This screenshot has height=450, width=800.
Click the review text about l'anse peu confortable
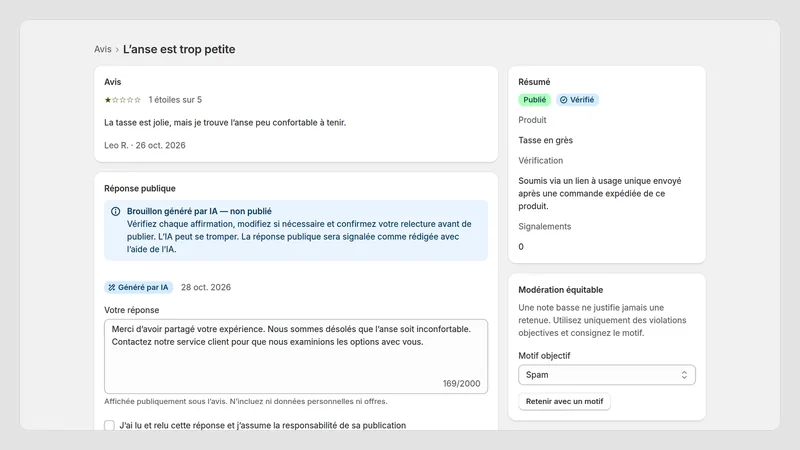[x=225, y=122]
